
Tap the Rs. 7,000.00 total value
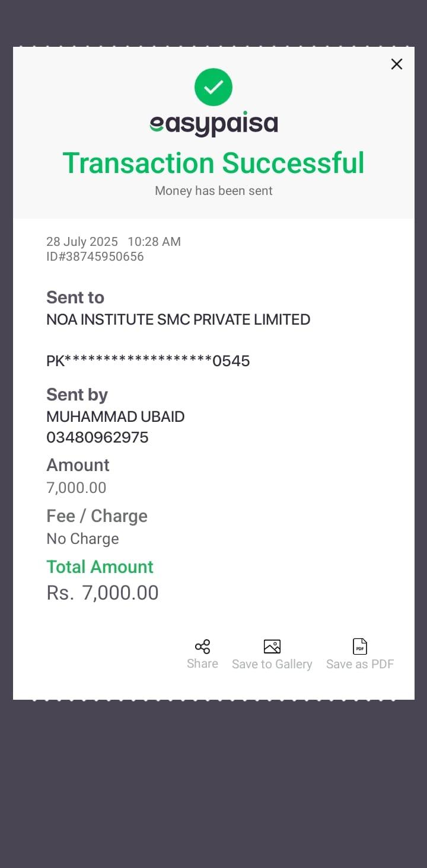coord(103,593)
